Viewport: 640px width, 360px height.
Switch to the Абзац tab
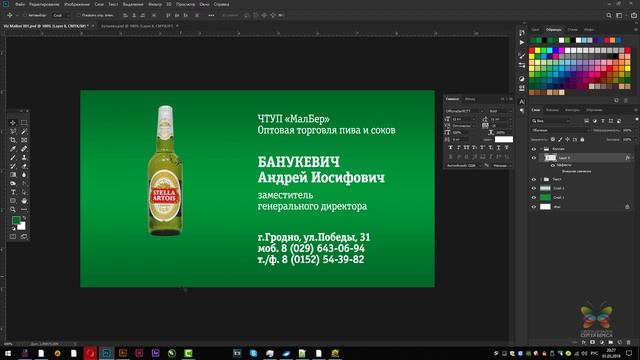[470, 99]
